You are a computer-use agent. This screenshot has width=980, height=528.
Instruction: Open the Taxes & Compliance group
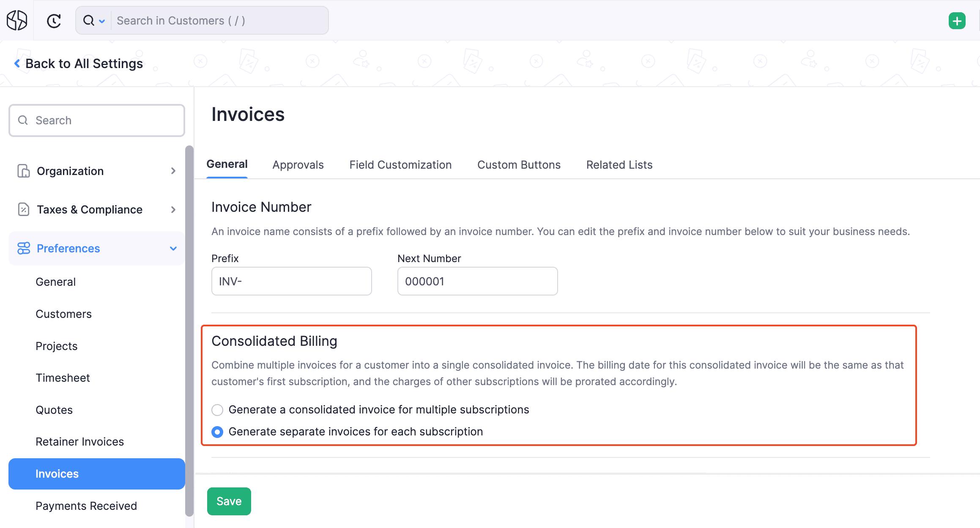(x=97, y=209)
